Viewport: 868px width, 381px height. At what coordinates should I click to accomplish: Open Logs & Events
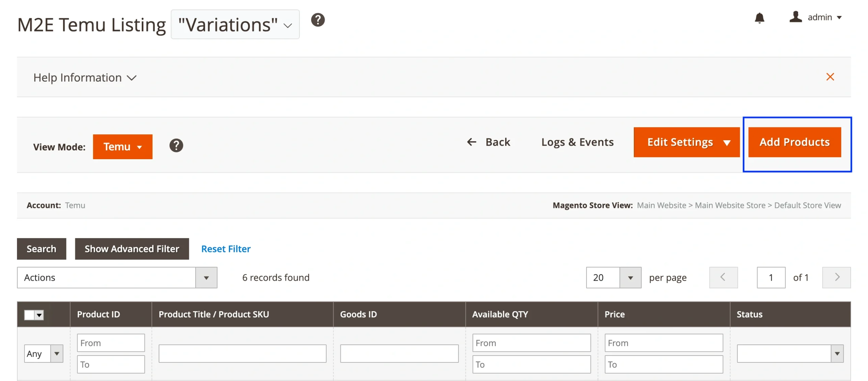[x=577, y=142]
